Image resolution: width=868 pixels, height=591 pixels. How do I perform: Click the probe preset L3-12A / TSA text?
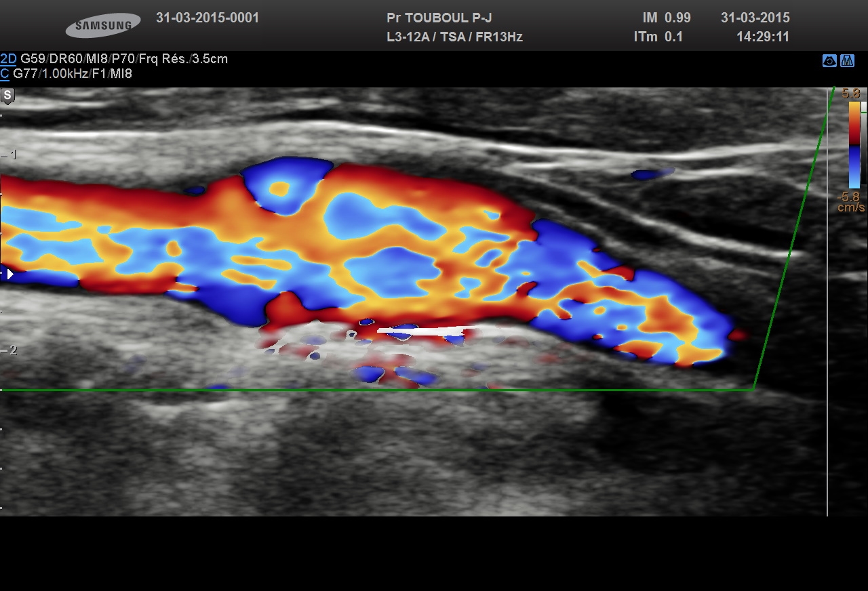coord(426,37)
